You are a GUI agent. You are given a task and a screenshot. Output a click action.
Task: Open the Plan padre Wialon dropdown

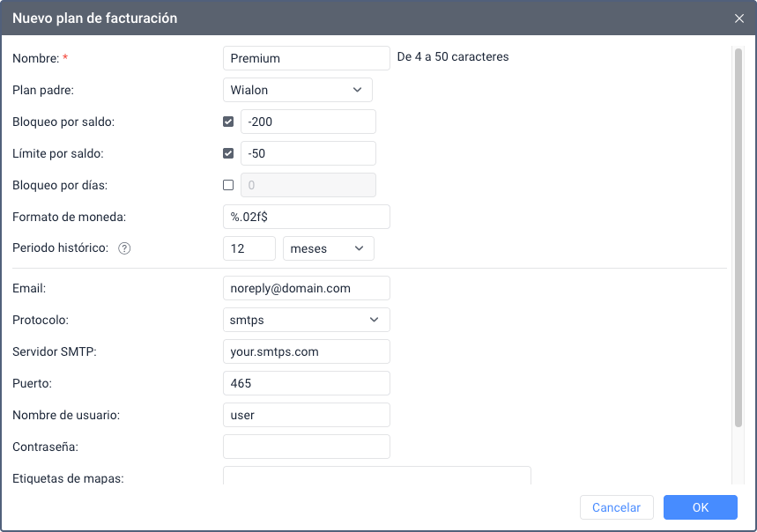pos(298,90)
